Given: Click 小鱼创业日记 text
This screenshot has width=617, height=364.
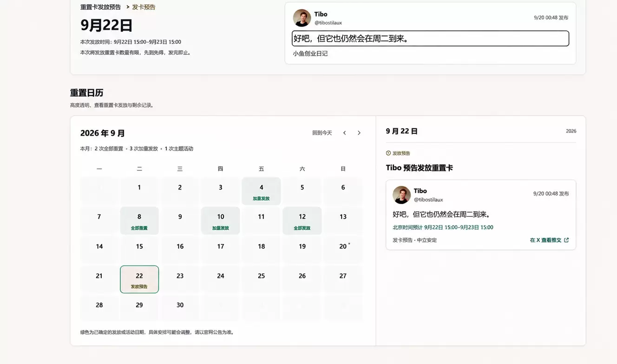Looking at the screenshot, I should [x=310, y=53].
